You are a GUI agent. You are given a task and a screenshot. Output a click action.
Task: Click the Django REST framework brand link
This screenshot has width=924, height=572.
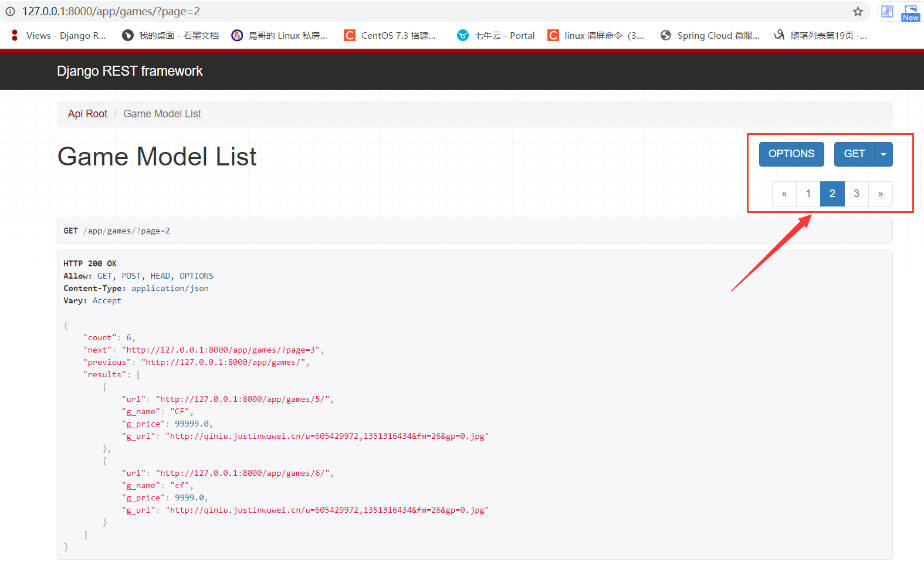click(x=130, y=71)
